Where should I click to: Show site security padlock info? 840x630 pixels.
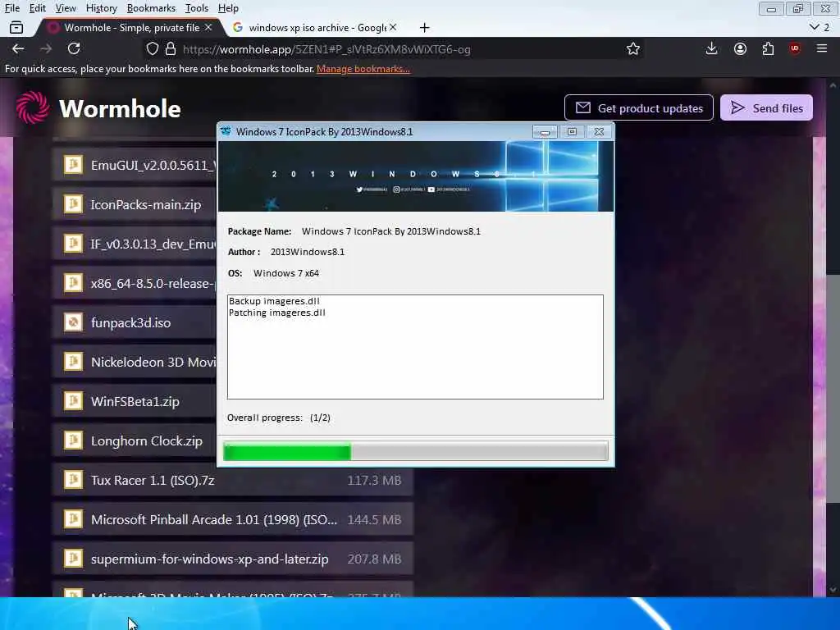point(171,49)
